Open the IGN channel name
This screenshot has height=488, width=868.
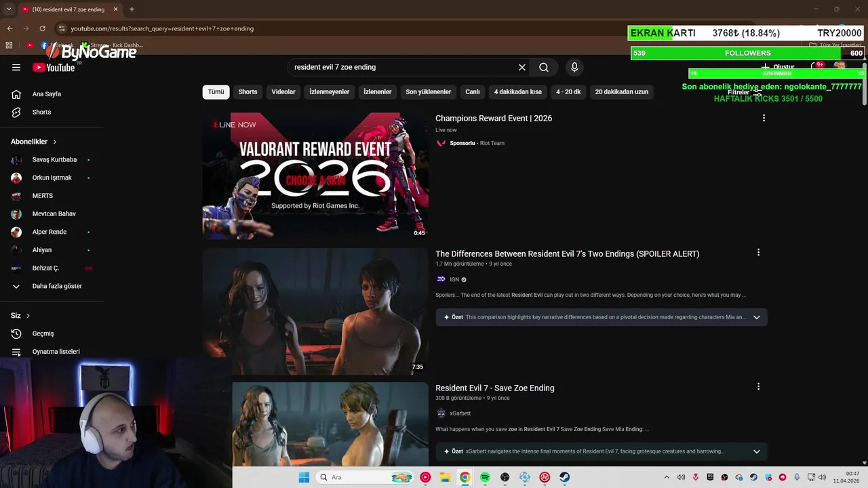tap(454, 279)
